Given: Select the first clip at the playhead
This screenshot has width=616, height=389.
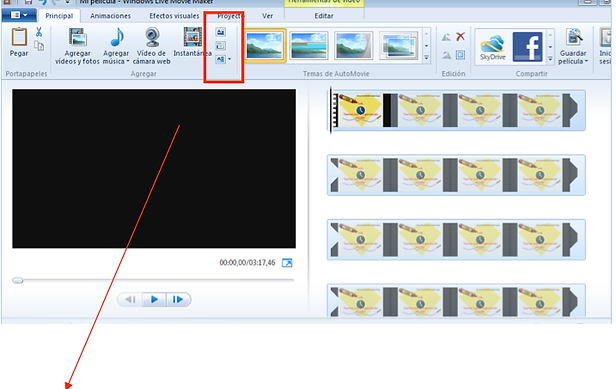Looking at the screenshot, I should click(x=360, y=110).
